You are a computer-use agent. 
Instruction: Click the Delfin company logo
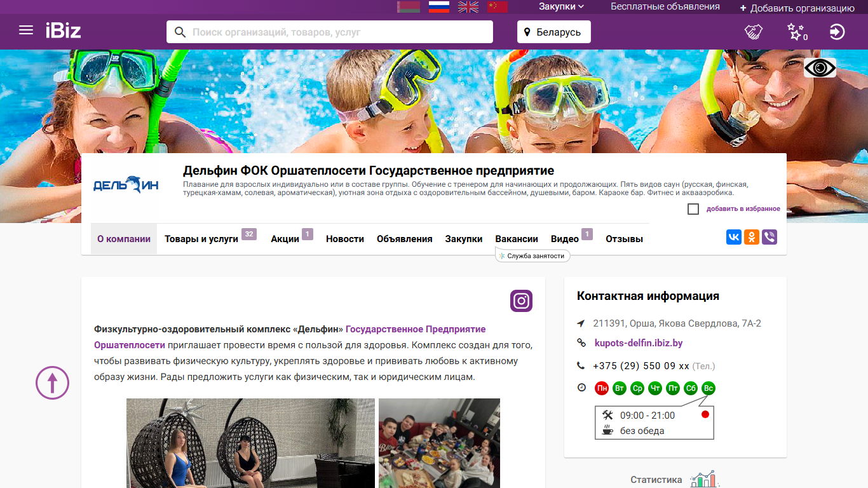[126, 185]
